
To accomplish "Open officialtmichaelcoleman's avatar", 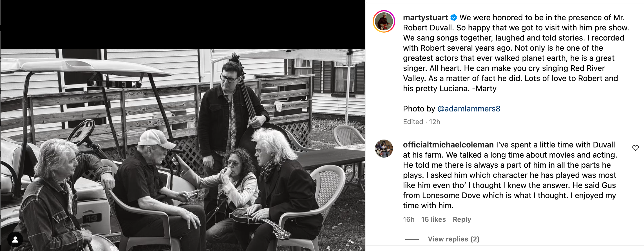I will click(384, 149).
